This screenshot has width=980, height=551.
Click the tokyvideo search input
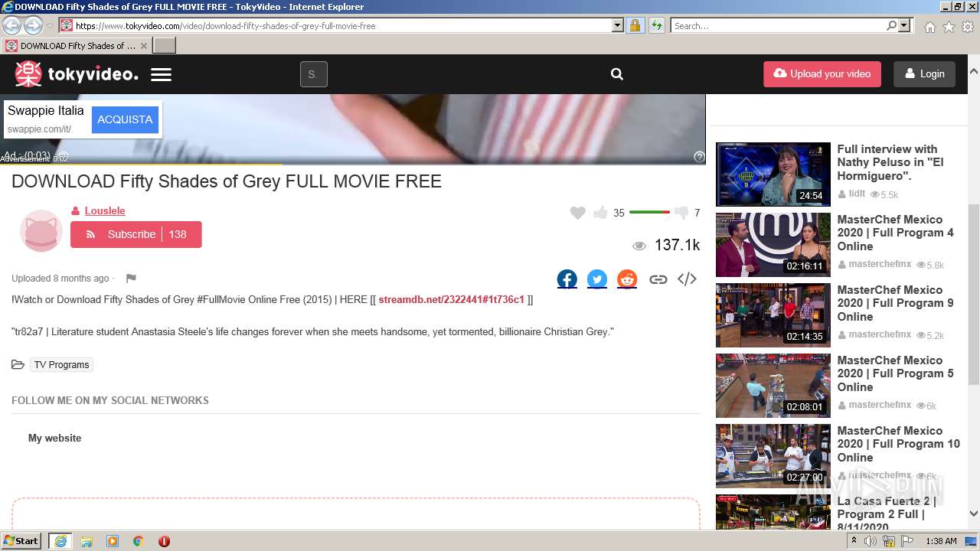pos(313,74)
